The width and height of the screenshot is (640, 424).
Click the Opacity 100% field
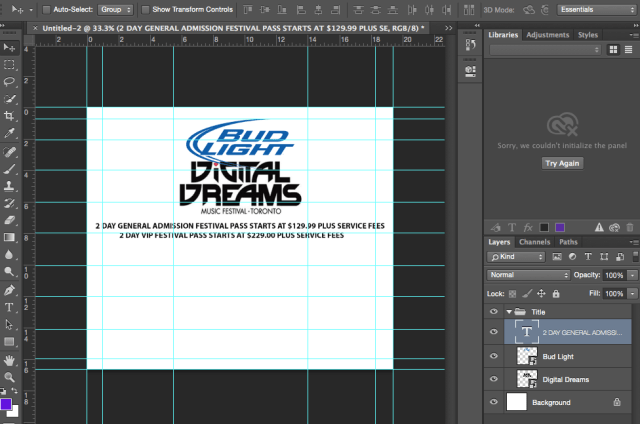(614, 275)
